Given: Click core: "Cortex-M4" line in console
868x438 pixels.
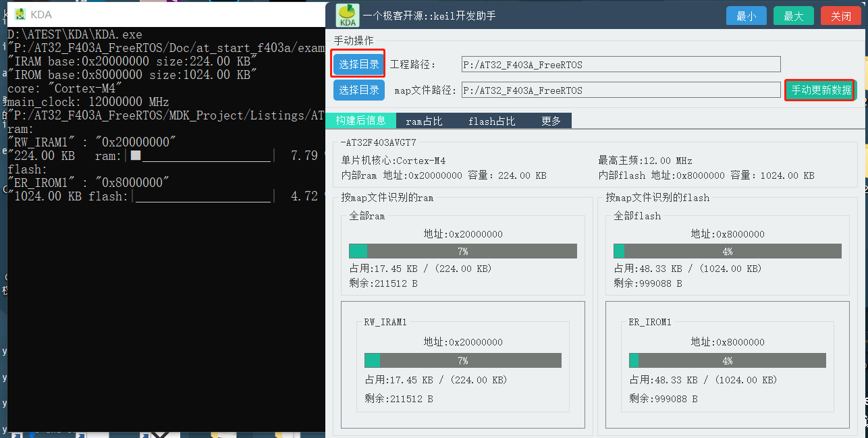Looking at the screenshot, I should click(65, 88).
